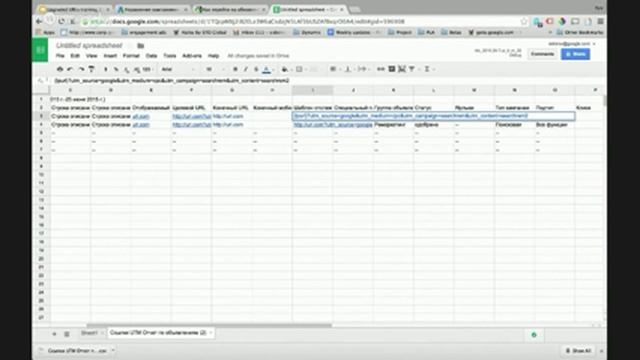The width and height of the screenshot is (640, 360).
Task: Open the downloaded file's arrow menu
Action: click(113, 351)
